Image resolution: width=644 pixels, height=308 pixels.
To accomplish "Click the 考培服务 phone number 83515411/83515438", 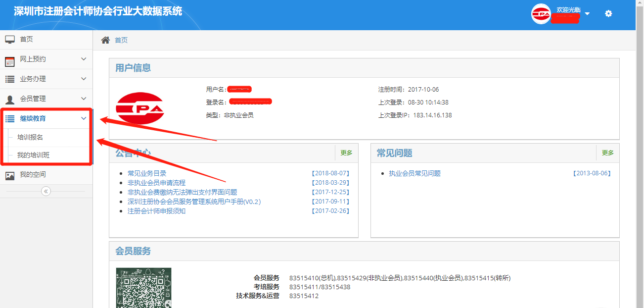I will point(320,287).
